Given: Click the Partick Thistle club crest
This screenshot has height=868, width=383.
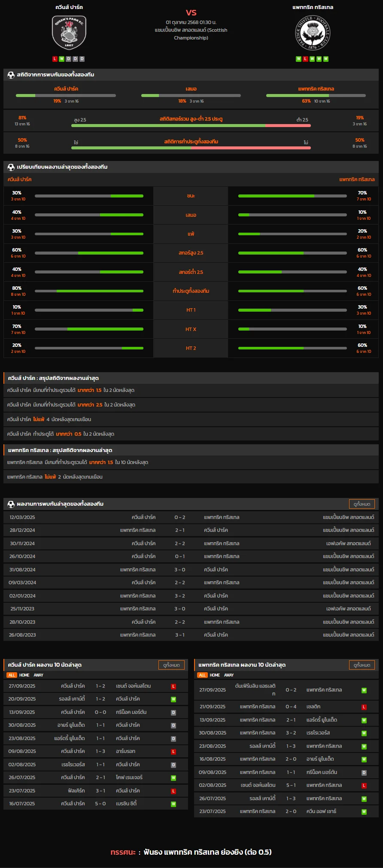Looking at the screenshot, I should (313, 33).
